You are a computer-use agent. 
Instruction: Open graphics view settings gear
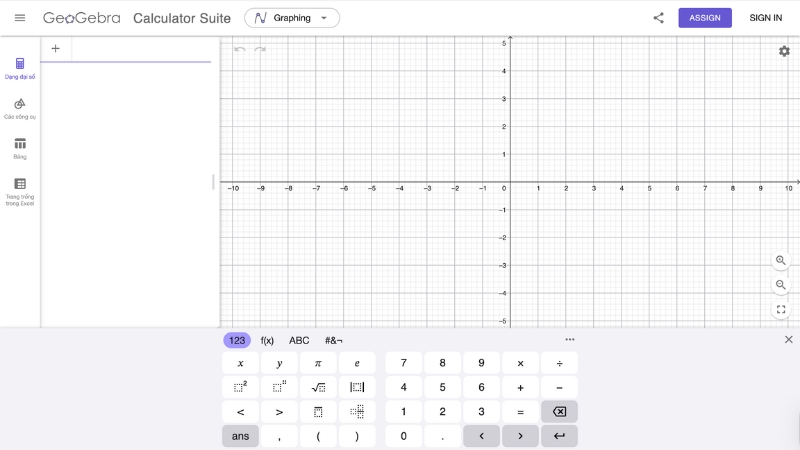[784, 51]
